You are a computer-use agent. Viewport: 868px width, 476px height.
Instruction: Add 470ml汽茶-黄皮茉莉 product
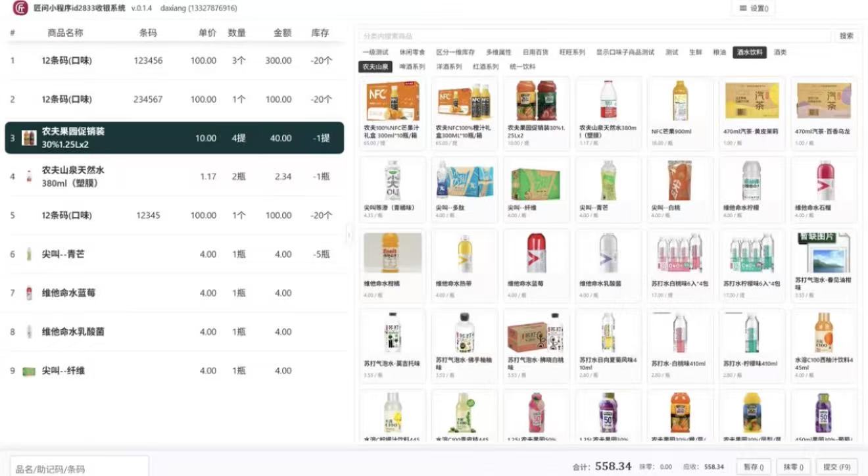tap(752, 113)
